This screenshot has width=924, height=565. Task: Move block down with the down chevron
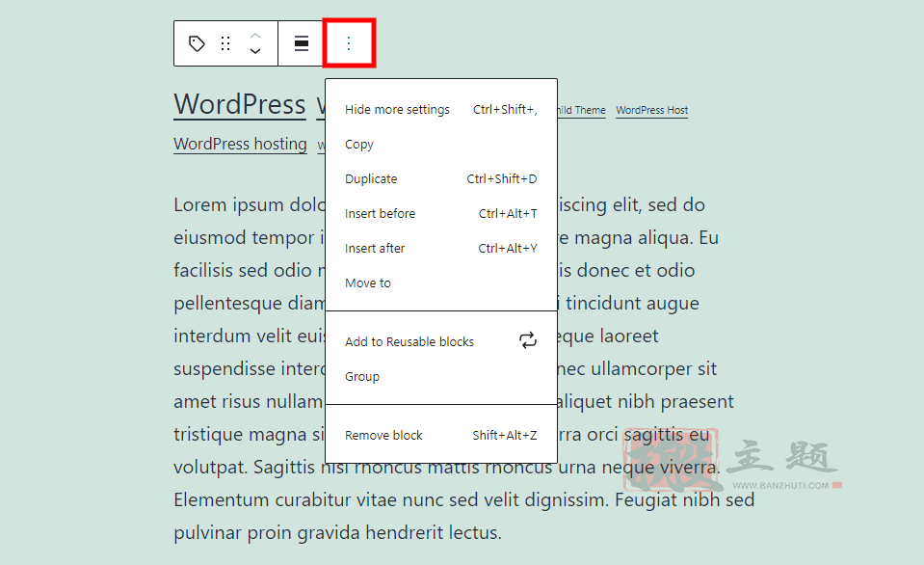(x=255, y=51)
